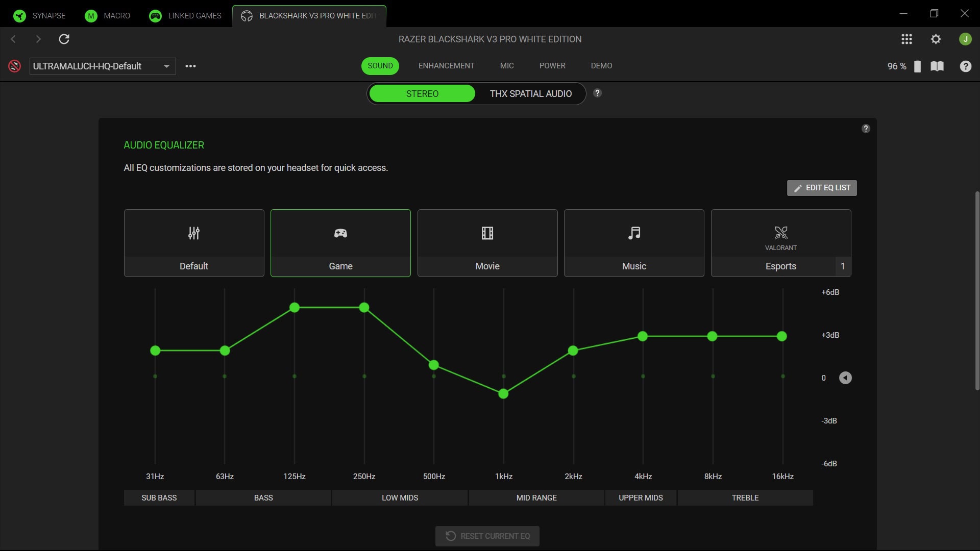
Task: Click the MID RANGE band label
Action: (536, 498)
